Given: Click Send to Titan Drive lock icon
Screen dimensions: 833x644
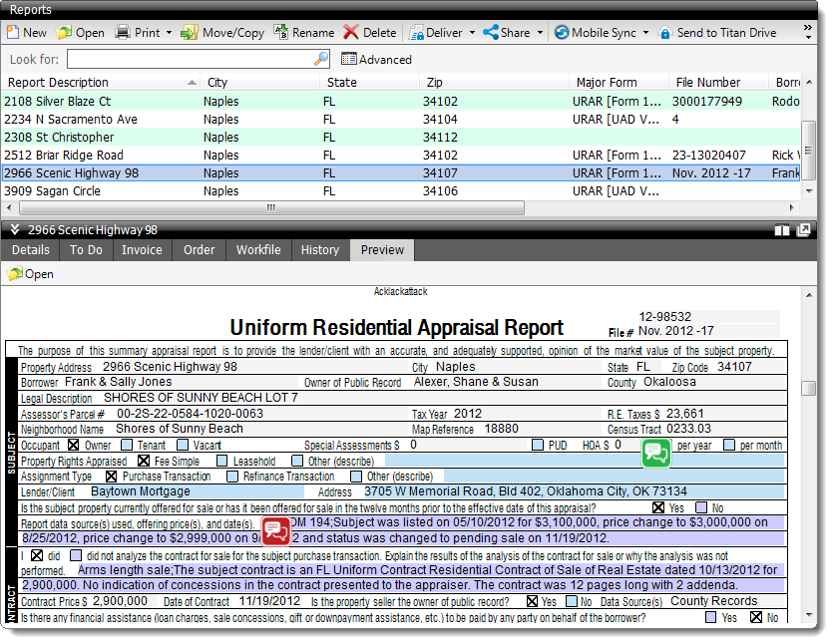Looking at the screenshot, I should tap(665, 33).
